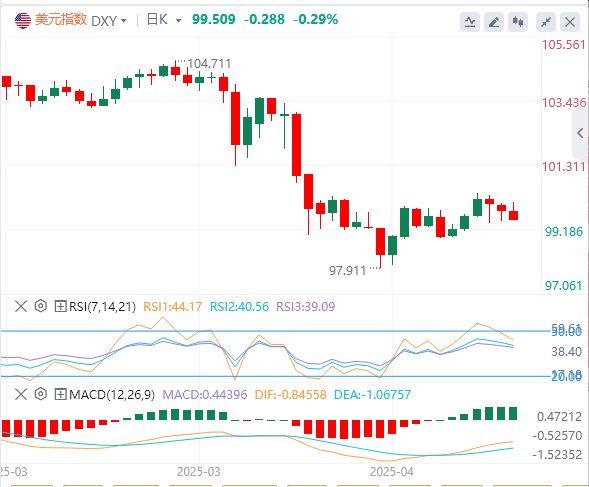Expand the right side panel arrow

coord(580,133)
